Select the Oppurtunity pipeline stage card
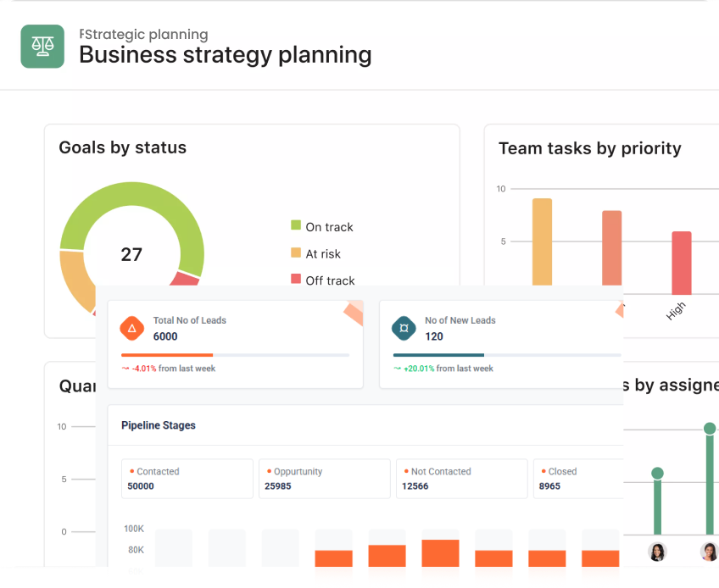This screenshot has width=719, height=588. pos(325,479)
